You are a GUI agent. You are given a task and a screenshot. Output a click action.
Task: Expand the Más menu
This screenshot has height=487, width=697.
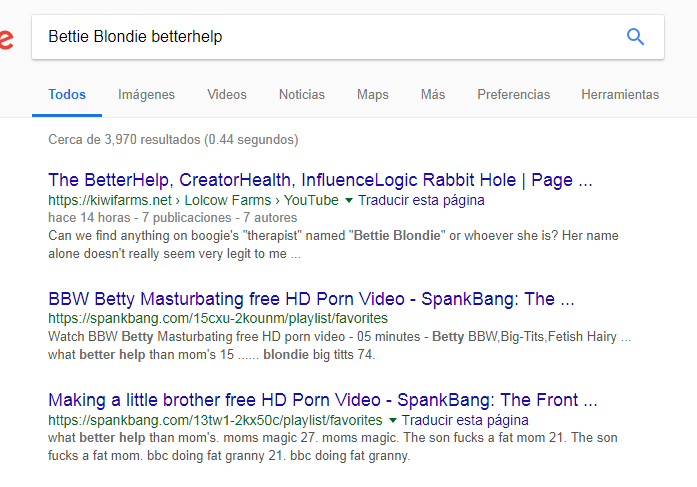coord(433,95)
